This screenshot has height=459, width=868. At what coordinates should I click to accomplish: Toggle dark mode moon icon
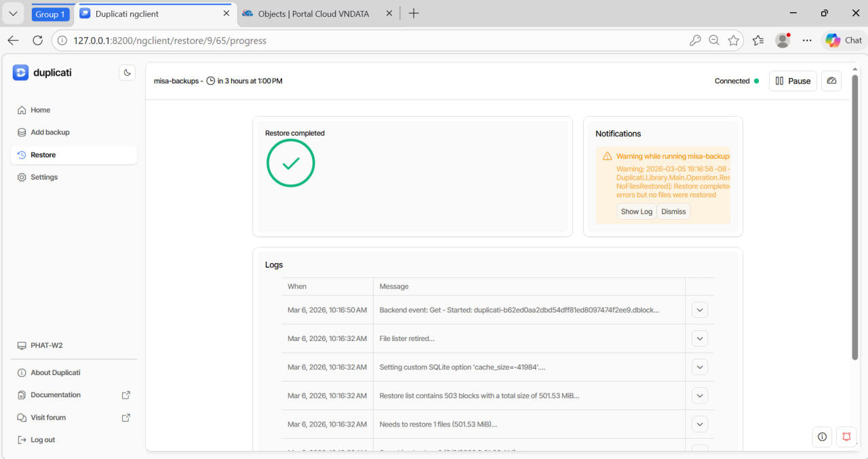coord(127,73)
